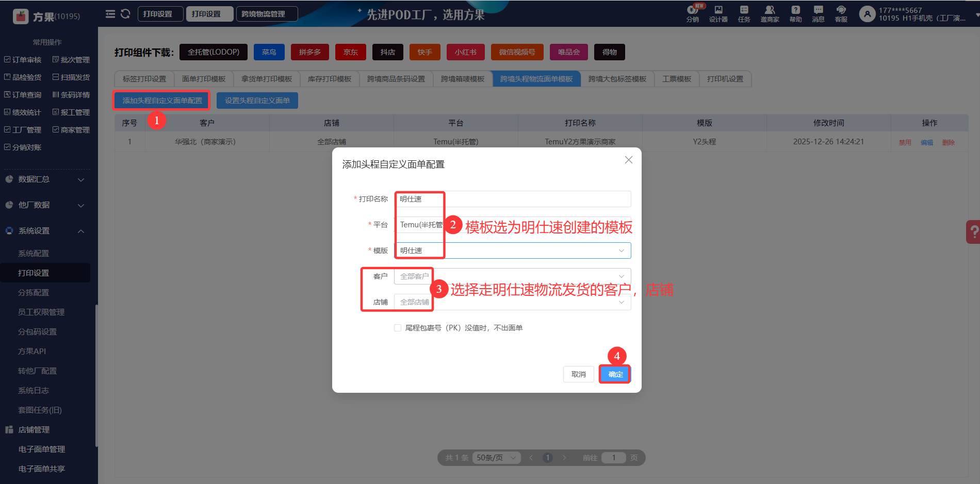980x484 pixels.
Task: Switch to 拿货单打印模板 tab
Action: coord(267,79)
